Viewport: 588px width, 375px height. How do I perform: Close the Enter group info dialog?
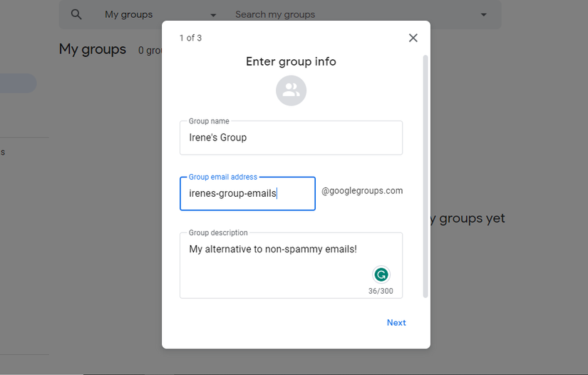pyautogui.click(x=413, y=38)
